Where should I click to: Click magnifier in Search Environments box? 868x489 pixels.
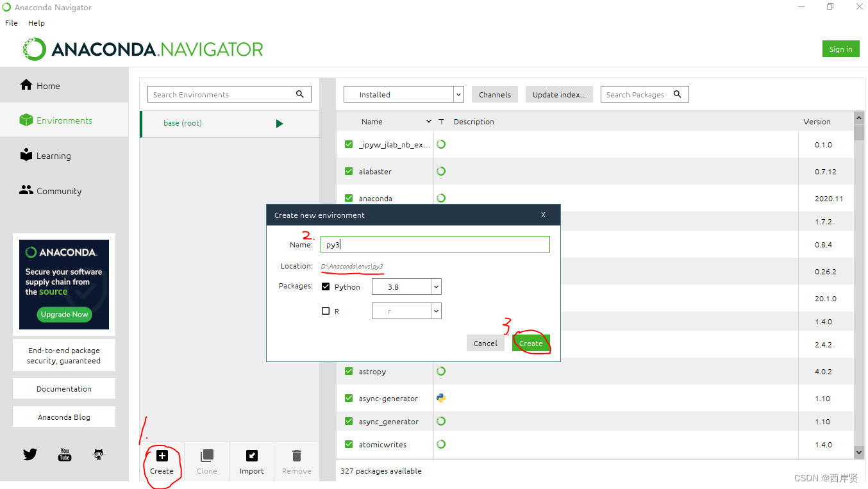(x=300, y=94)
